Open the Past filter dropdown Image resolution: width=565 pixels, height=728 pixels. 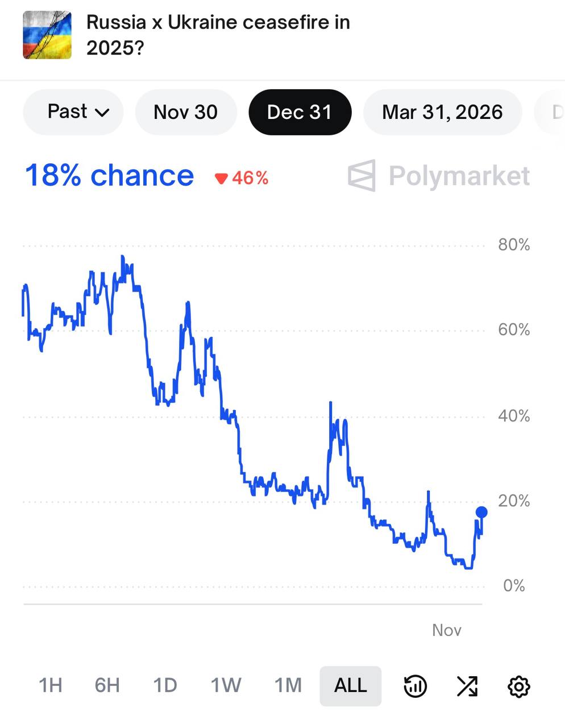[x=73, y=112]
